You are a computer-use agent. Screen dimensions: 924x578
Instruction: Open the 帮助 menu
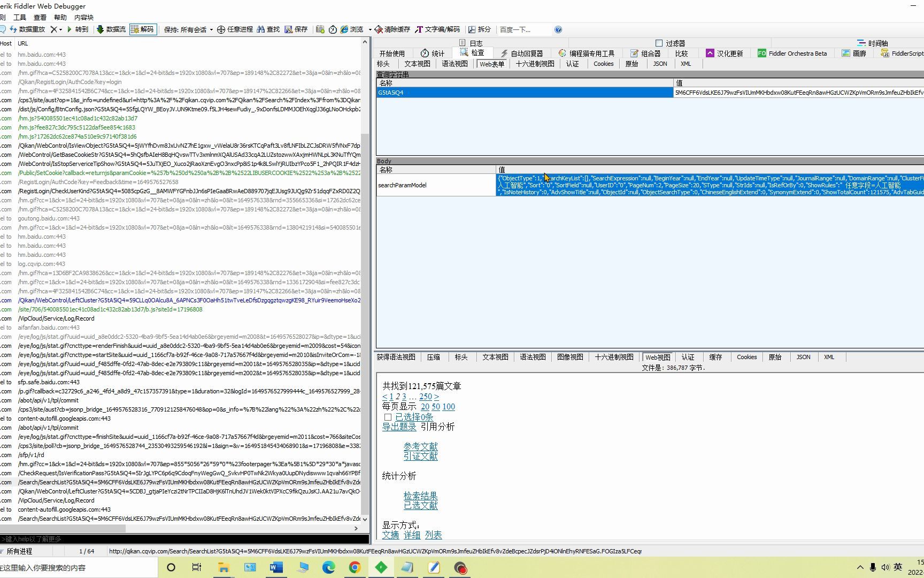(60, 17)
